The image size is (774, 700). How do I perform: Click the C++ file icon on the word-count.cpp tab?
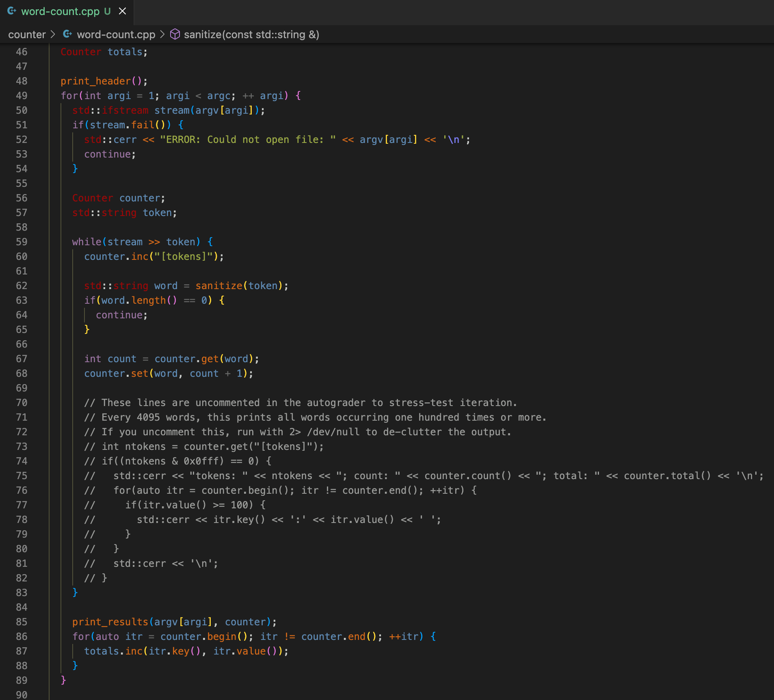12,11
